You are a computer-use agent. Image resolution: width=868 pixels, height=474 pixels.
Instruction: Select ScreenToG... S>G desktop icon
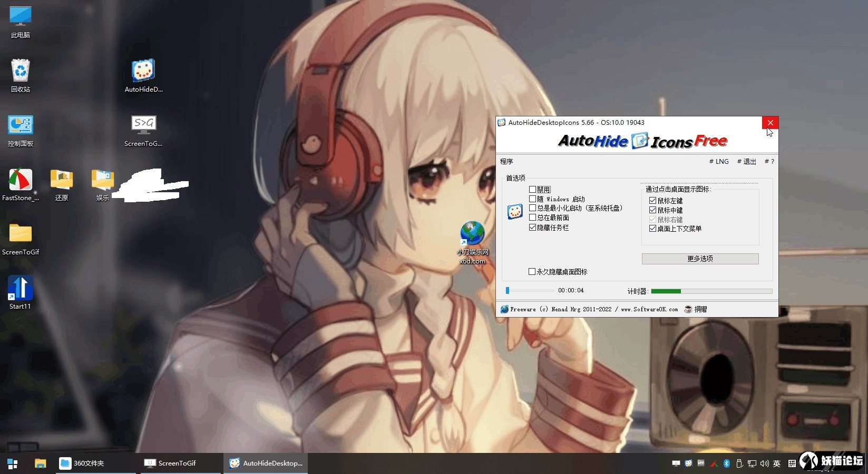[143, 131]
